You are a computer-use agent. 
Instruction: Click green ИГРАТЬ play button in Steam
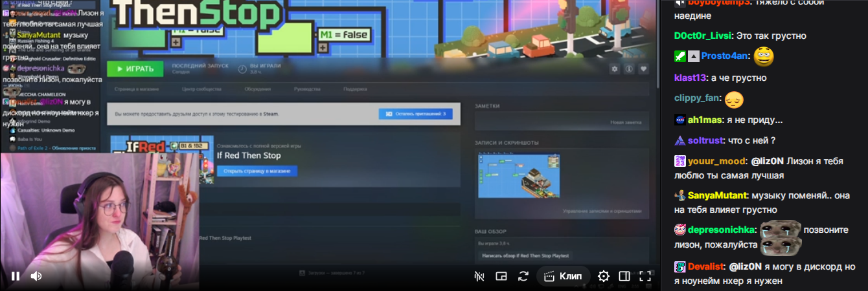(x=135, y=69)
